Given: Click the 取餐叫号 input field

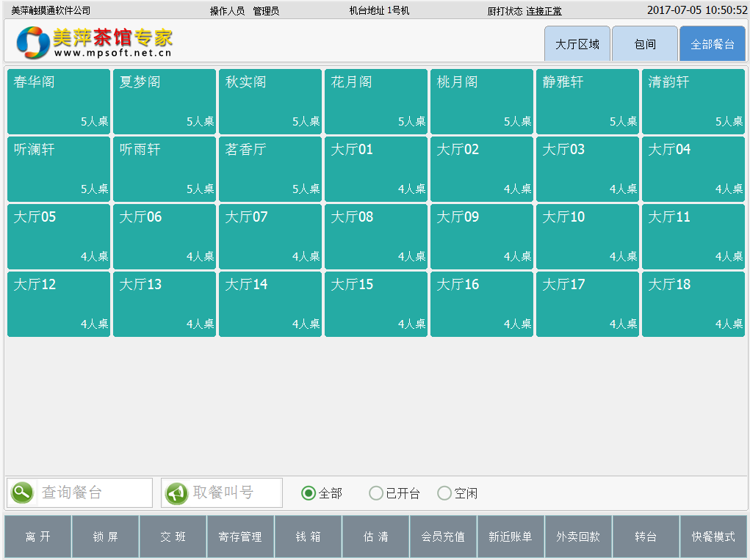Looking at the screenshot, I should 234,492.
